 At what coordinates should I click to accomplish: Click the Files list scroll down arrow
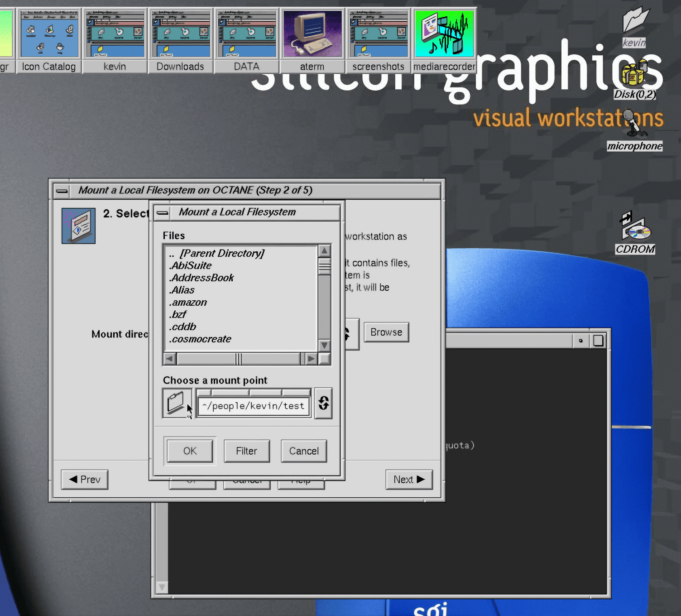(324, 345)
